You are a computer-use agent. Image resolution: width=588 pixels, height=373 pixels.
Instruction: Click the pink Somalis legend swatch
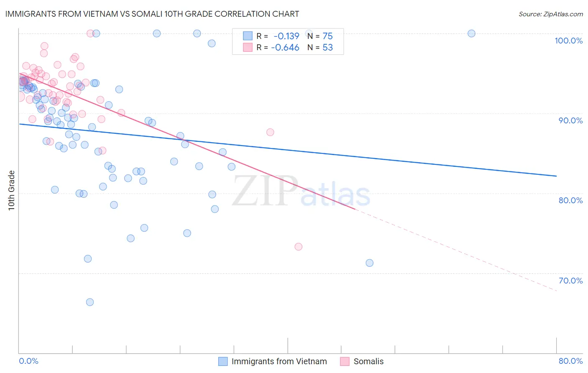click(x=345, y=361)
